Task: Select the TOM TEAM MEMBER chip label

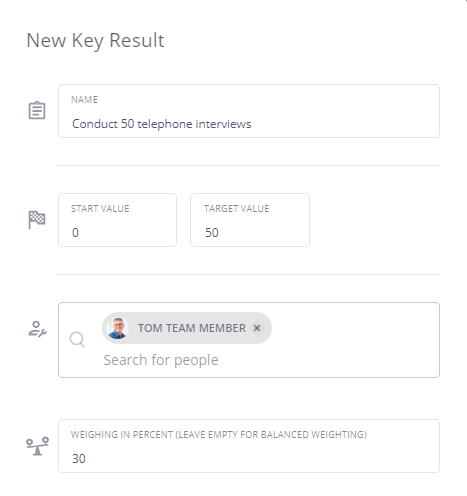Action: [x=192, y=328]
